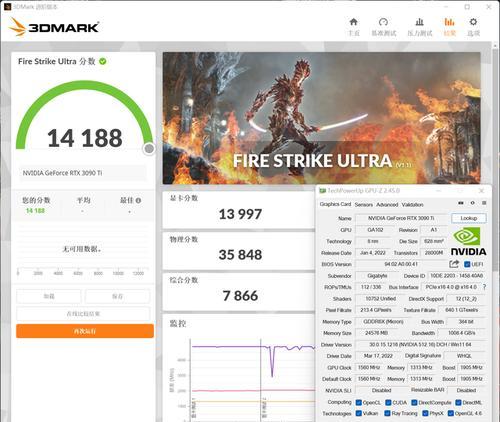The height and width of the screenshot is (422, 500).
Task: Click the Driver Version field
Action: click(x=420, y=344)
